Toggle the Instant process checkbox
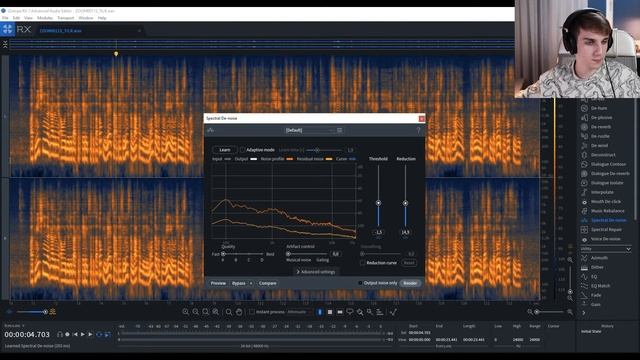640x360 pixels. 252,312
